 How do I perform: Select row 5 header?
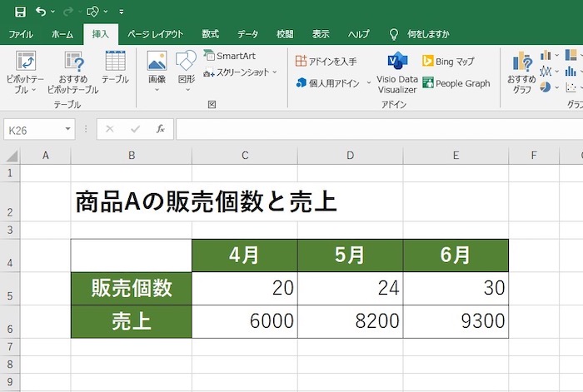10,289
